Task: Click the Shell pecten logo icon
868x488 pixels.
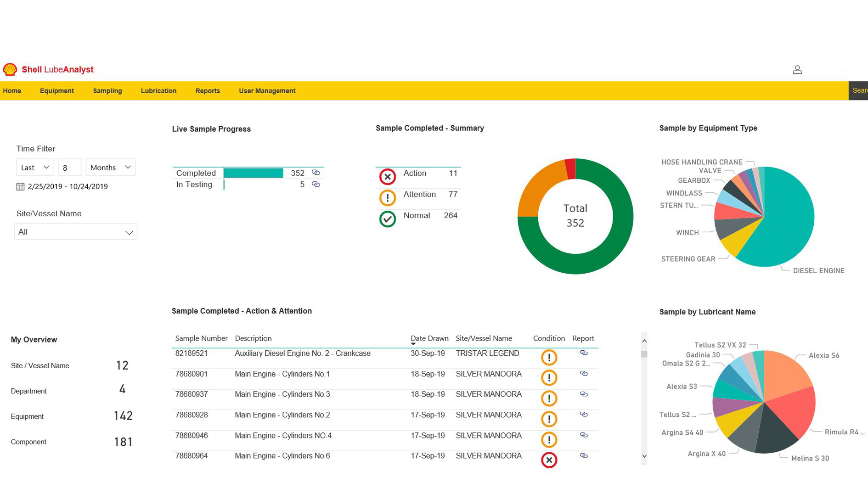Action: 10,69
